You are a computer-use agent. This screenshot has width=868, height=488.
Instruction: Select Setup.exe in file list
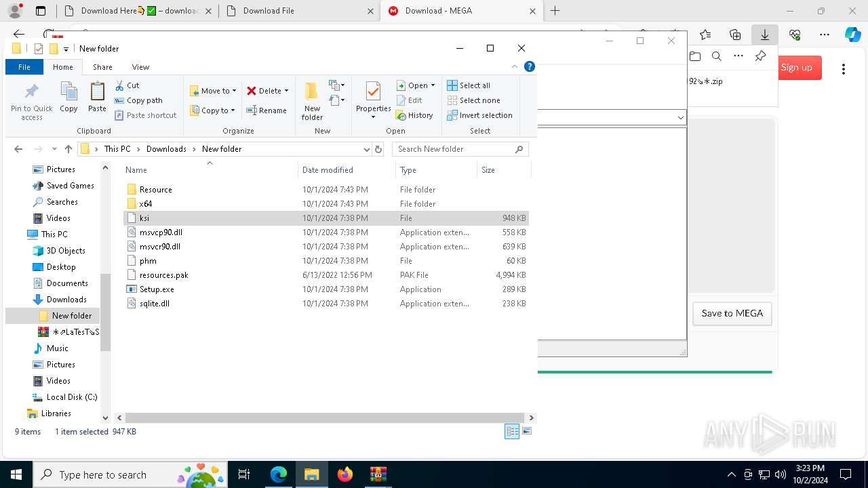[325, 289]
